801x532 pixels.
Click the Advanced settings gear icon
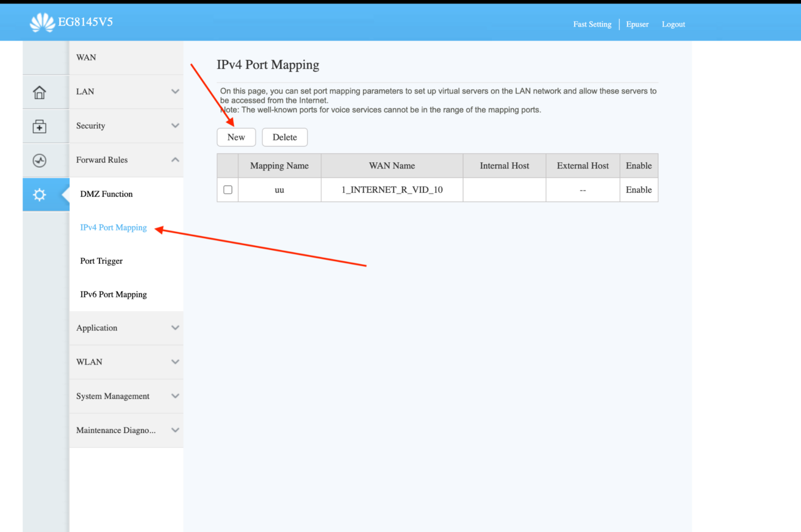click(39, 195)
